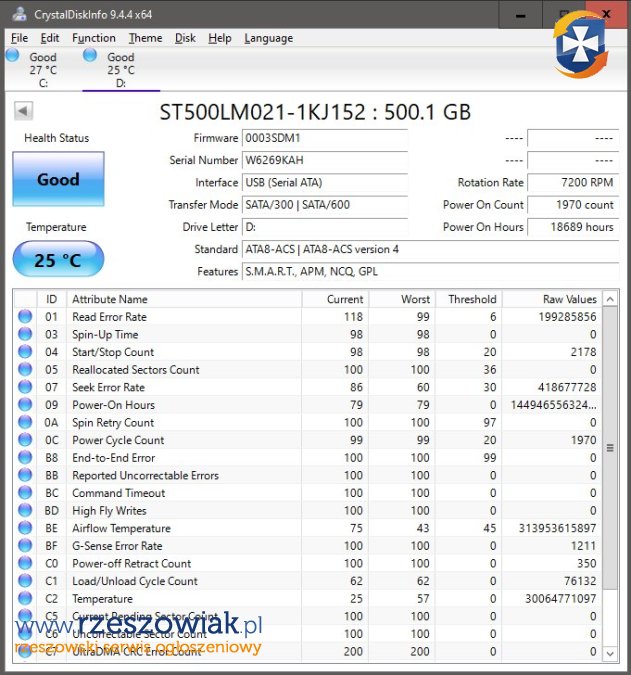This screenshot has width=631, height=675.
Task: Open the Language menu
Action: tap(269, 38)
